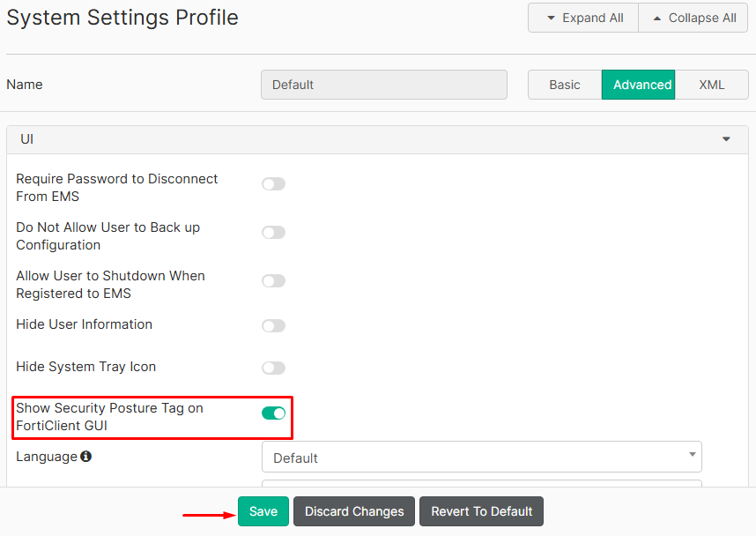Click Discard Changes
This screenshot has height=536, width=756.
[x=353, y=511]
